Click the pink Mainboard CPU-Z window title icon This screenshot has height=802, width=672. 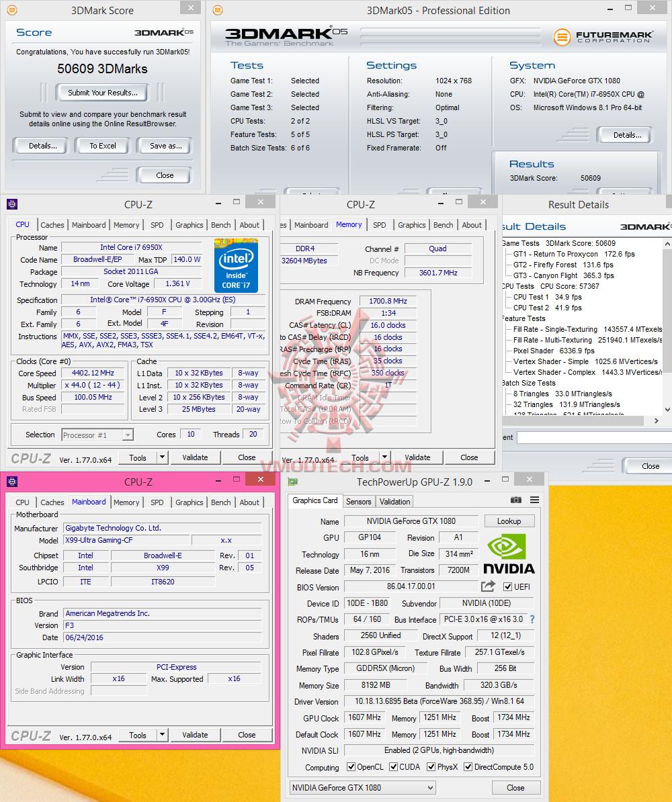[x=12, y=482]
